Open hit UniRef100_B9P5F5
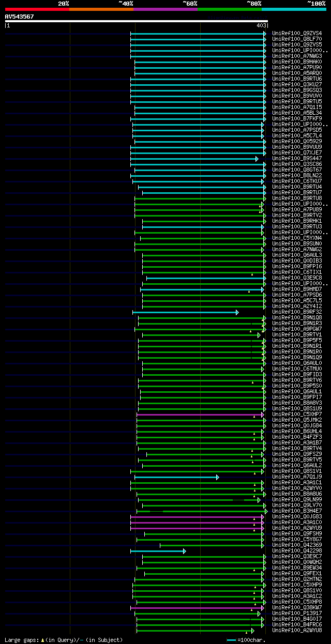The image size is (331, 644). tap(297, 340)
